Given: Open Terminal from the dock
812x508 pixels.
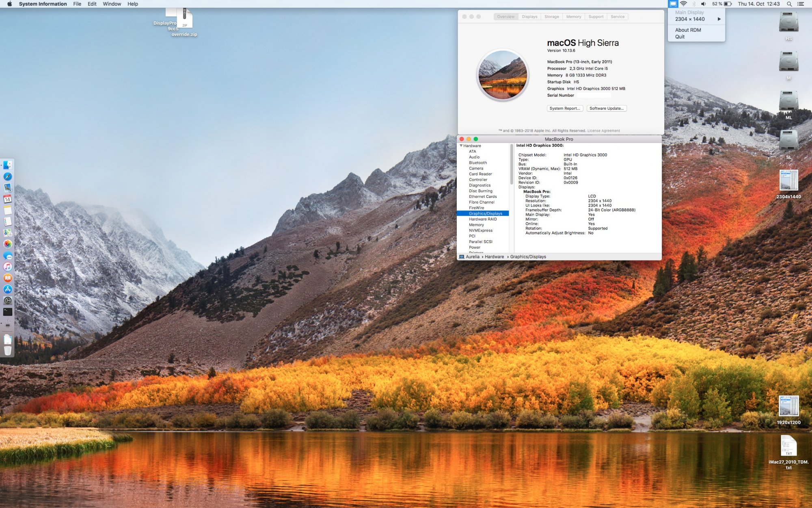Looking at the screenshot, I should click(8, 312).
